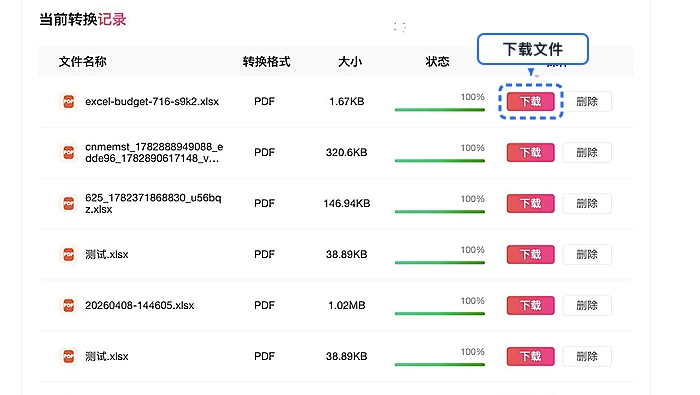Screen dimensions: 700x395
Task: Select the file name excel-budget-716-s9k2.xlsx
Action: 152,101
